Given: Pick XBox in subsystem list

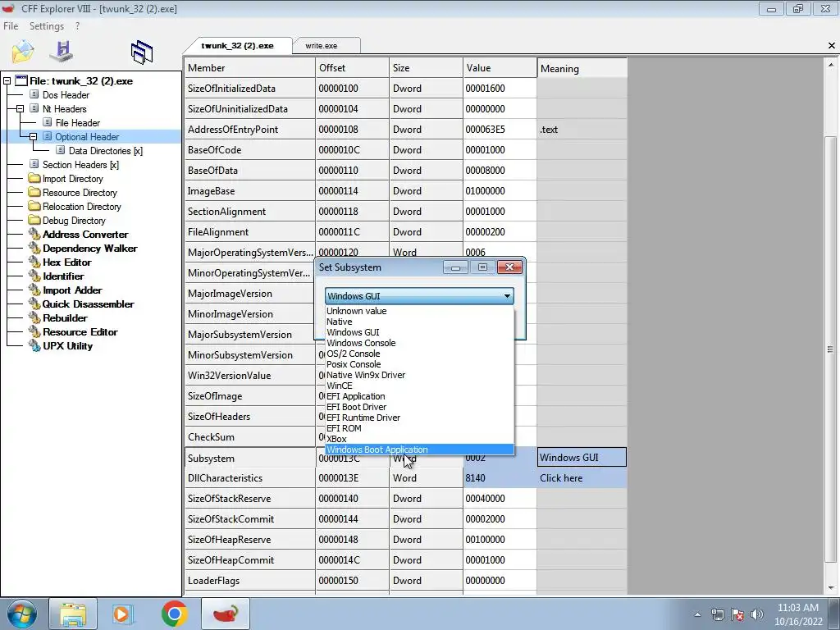Looking at the screenshot, I should [x=419, y=439].
